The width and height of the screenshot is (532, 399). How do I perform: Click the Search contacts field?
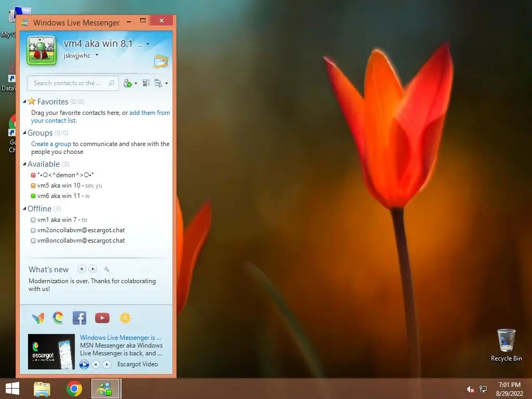click(x=73, y=83)
